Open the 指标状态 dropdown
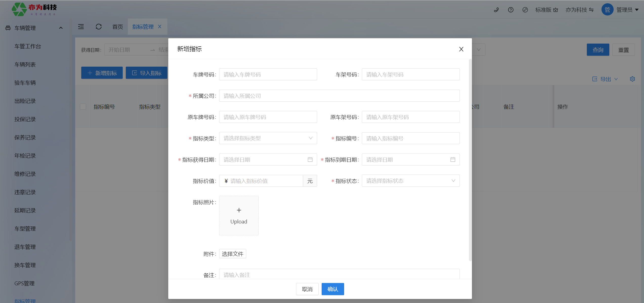The image size is (644, 303). [410, 181]
